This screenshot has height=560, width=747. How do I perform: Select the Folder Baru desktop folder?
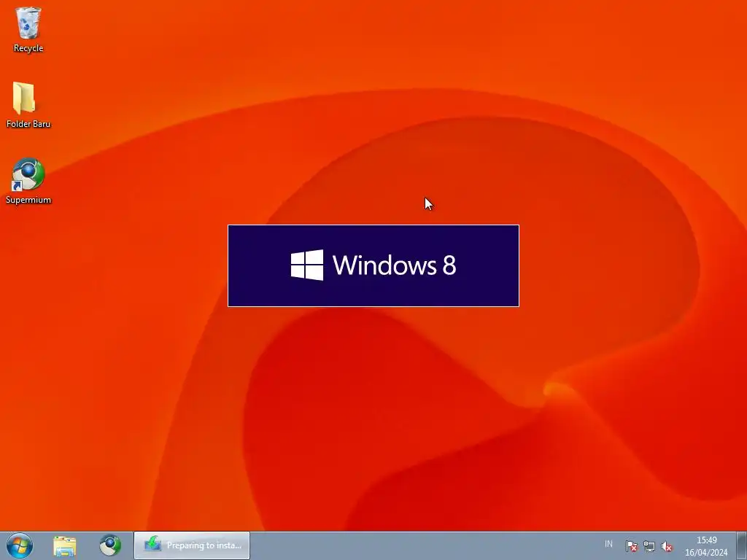[x=28, y=105]
